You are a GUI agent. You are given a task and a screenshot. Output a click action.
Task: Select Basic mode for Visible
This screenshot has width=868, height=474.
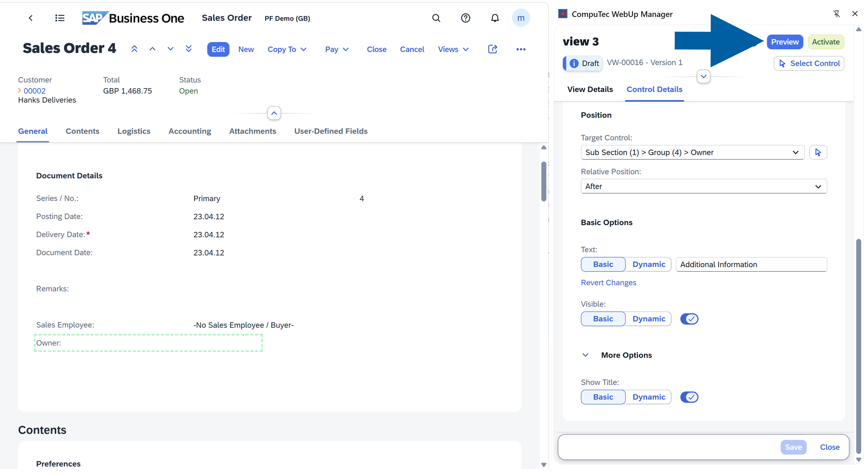pos(603,319)
